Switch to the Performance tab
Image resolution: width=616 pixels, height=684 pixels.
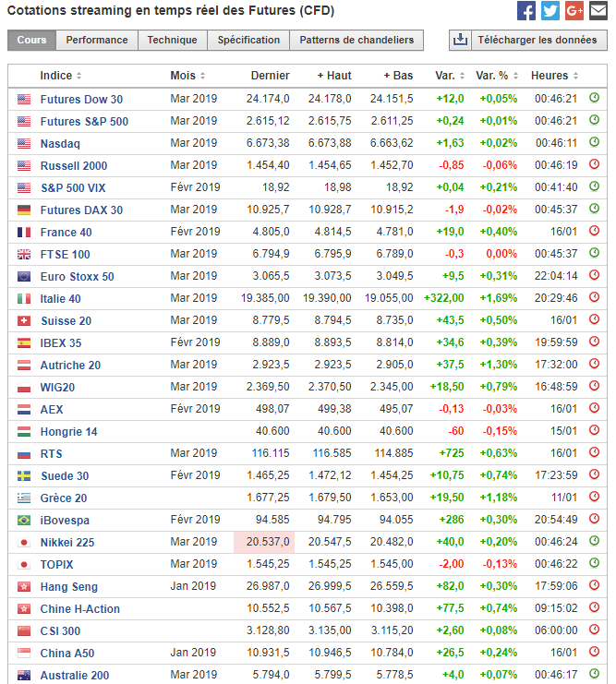coord(97,40)
